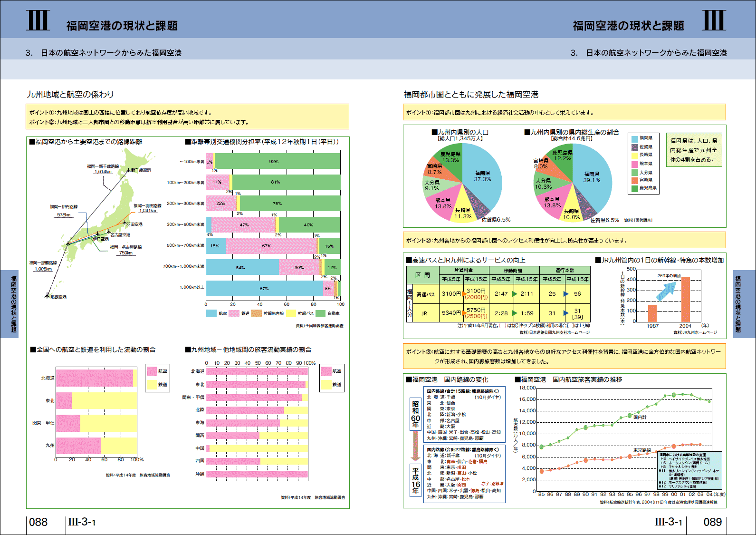Click the airplane icon at 新千歳空港
The height and width of the screenshot is (535, 756).
(x=128, y=169)
